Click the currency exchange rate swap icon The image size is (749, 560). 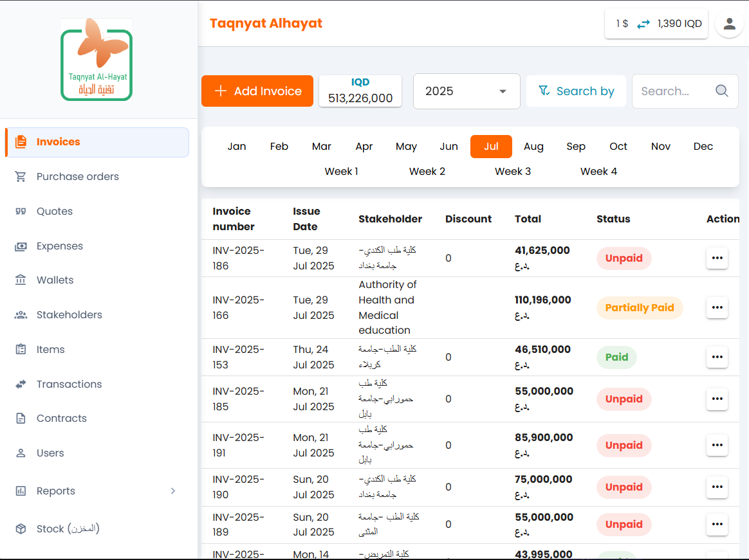click(643, 24)
